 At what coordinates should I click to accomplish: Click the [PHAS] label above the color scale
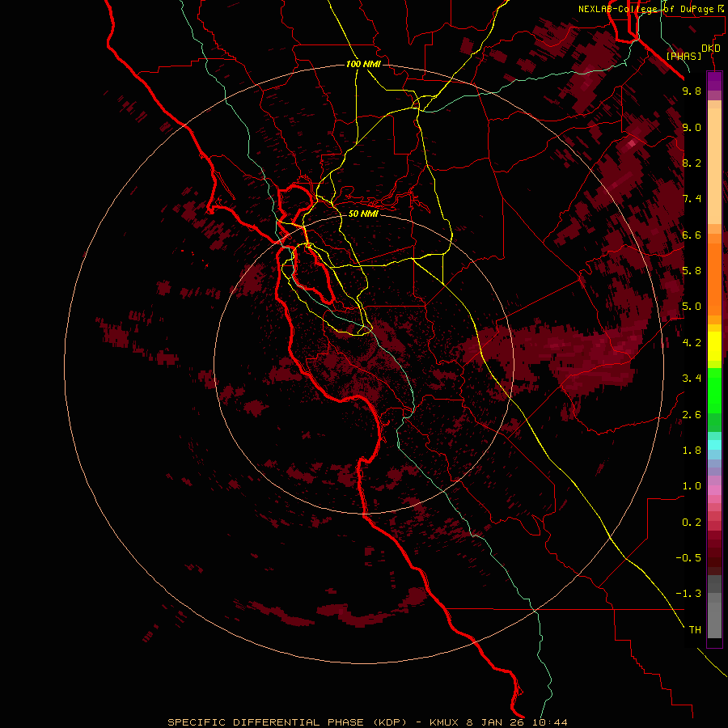[x=684, y=57]
